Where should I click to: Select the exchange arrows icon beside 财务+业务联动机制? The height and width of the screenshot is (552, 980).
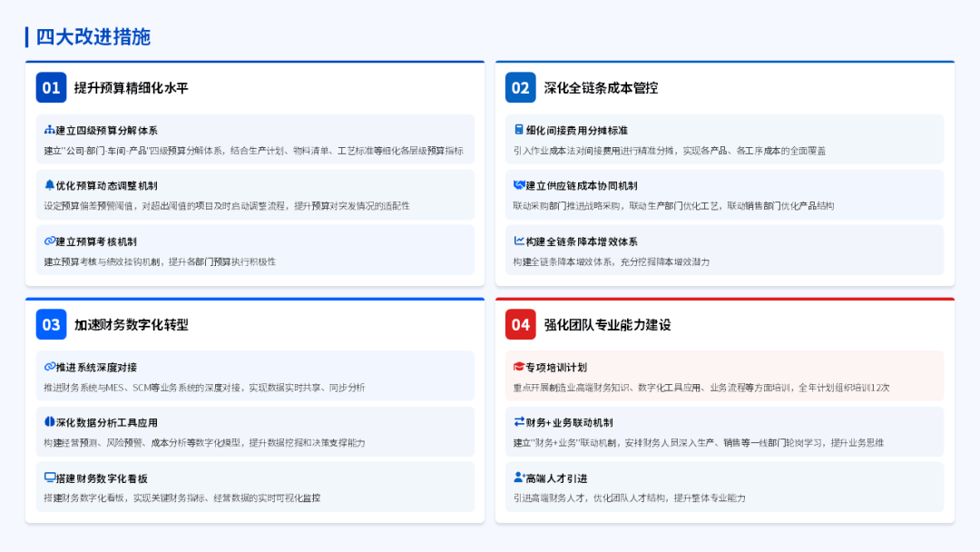click(x=519, y=422)
